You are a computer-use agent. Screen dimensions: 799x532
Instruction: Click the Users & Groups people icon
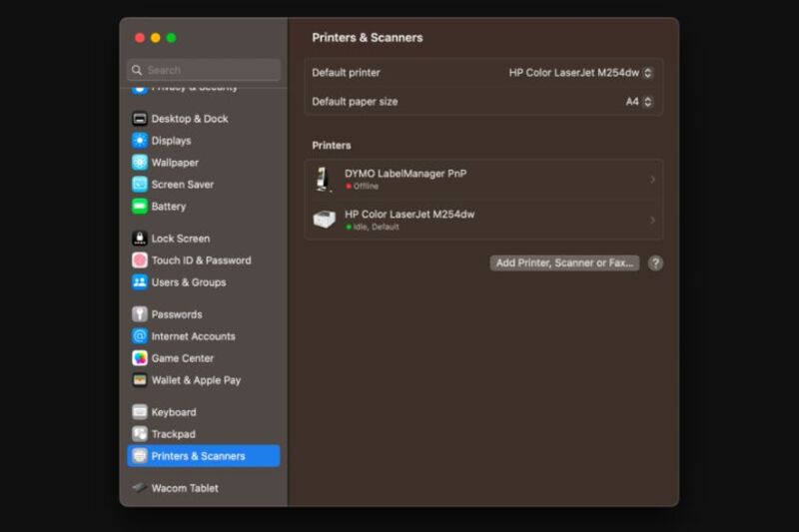(x=140, y=282)
